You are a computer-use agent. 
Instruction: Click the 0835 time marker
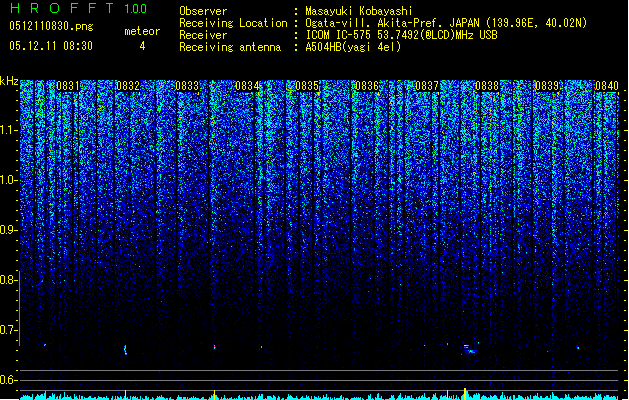pos(307,86)
